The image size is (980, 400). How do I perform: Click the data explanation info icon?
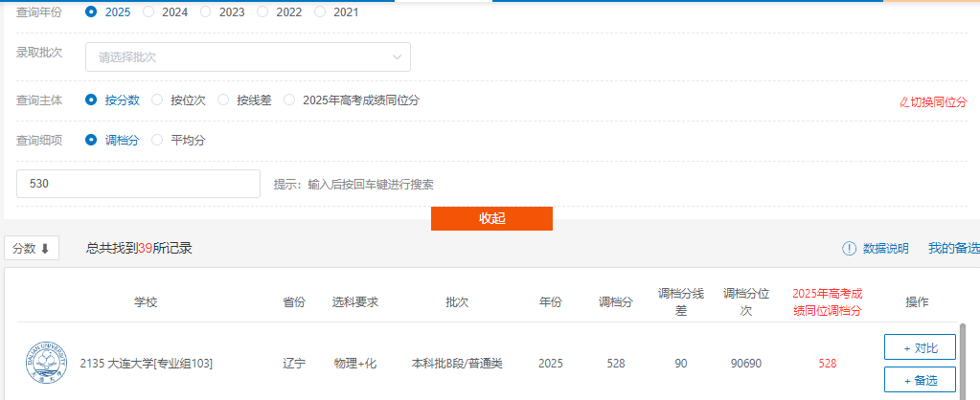tap(849, 249)
